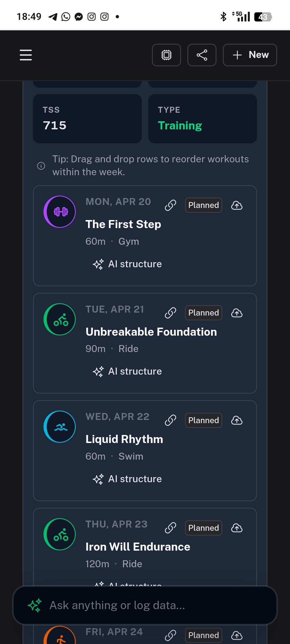Tap the blue swim icon for Liquid Rhythm
Screen dimensions: 290x644
click(60, 427)
